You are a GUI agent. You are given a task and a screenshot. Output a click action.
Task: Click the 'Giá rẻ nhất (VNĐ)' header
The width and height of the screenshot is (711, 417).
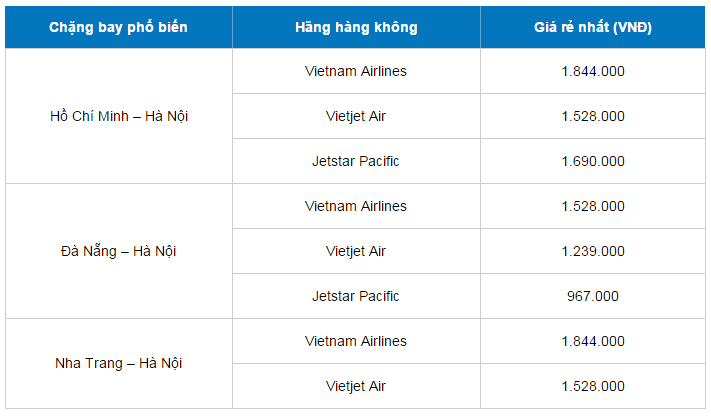593,27
